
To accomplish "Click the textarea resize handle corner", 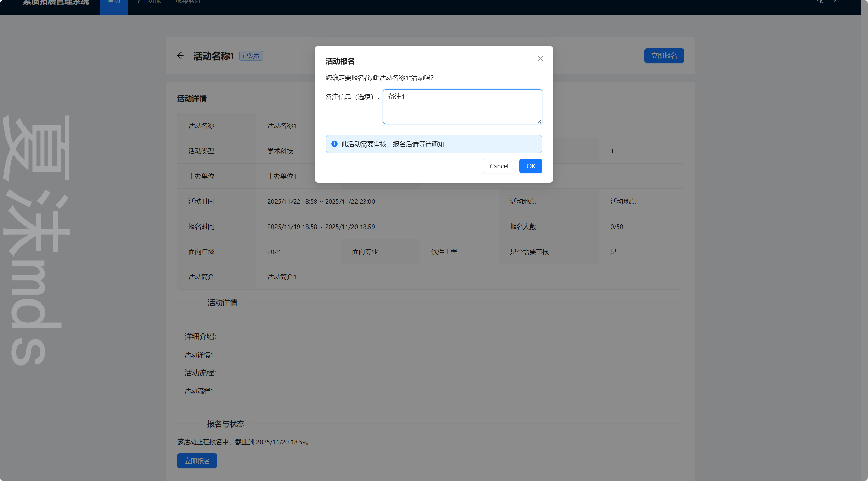I will pyautogui.click(x=539, y=121).
